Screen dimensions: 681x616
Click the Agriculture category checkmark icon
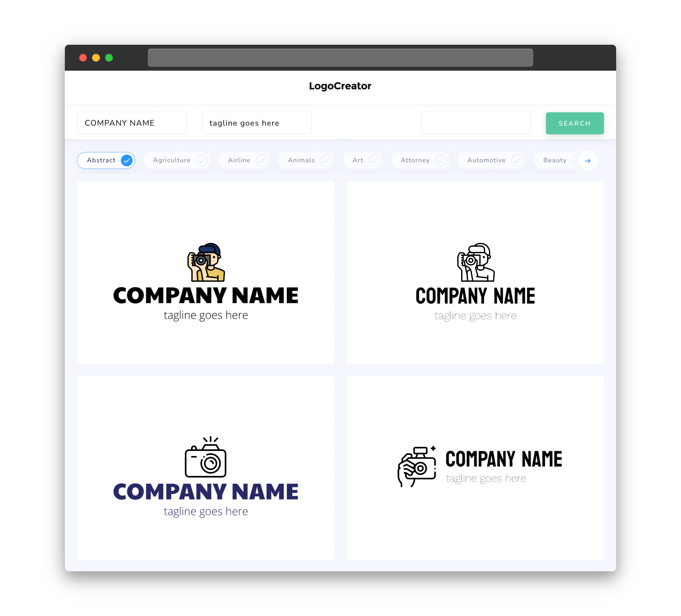tap(201, 160)
